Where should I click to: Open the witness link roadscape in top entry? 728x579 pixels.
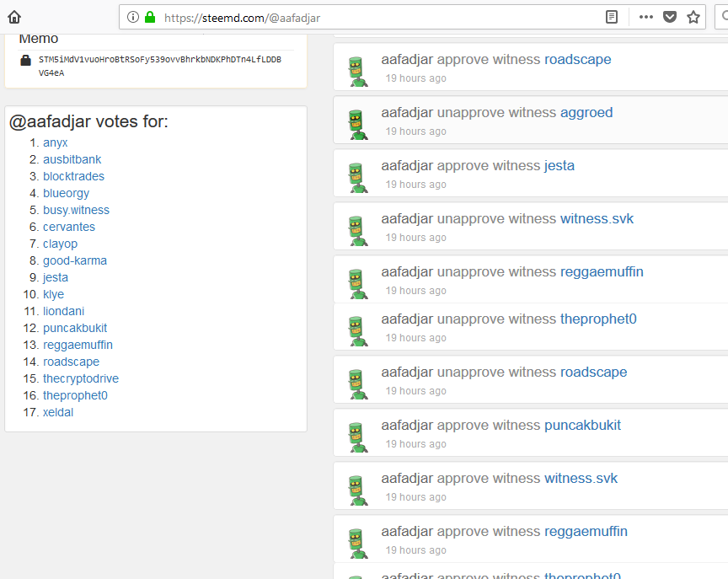(577, 59)
